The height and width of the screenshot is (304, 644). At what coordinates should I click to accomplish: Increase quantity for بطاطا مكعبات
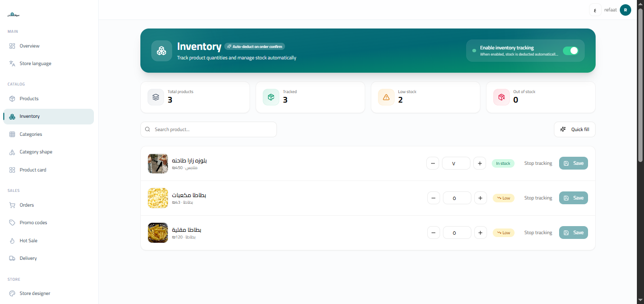(x=480, y=198)
